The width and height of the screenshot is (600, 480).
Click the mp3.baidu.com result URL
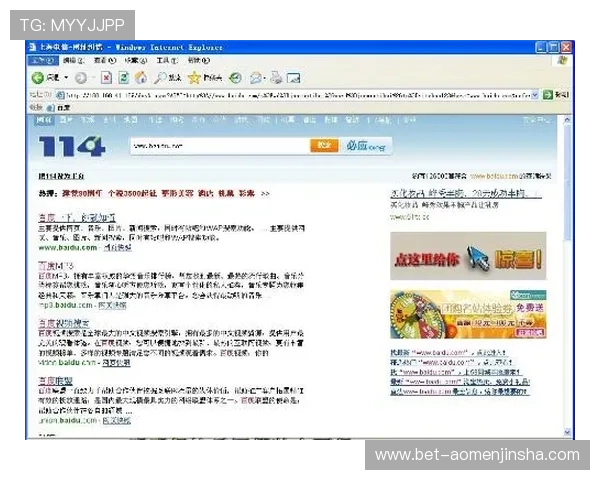tap(65, 305)
